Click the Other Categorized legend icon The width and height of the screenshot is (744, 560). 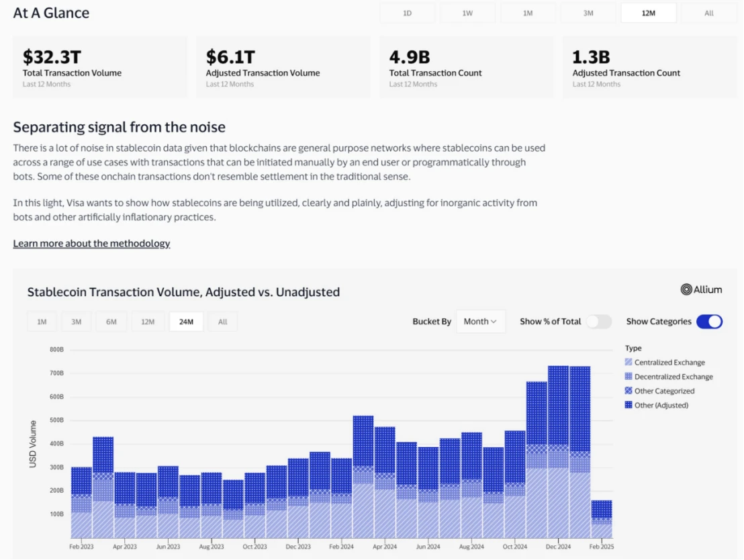click(x=629, y=391)
